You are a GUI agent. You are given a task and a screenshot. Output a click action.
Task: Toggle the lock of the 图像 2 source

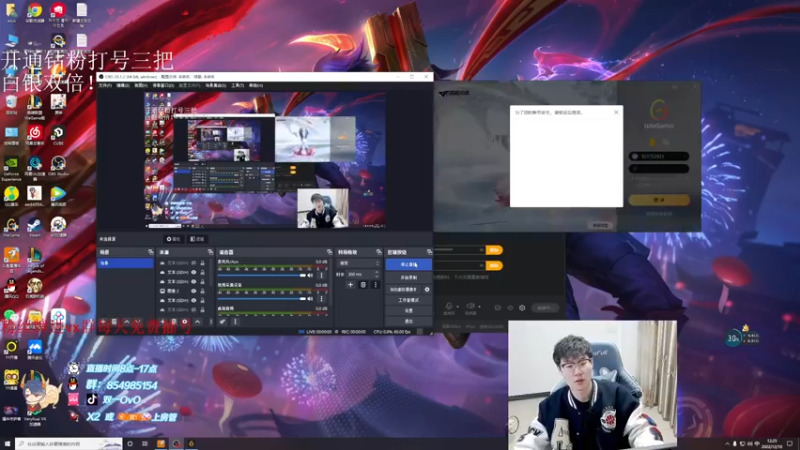[x=203, y=291]
